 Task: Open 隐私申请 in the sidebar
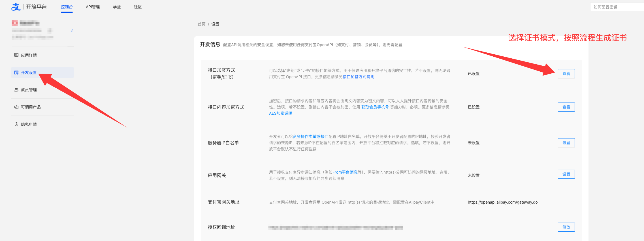click(42, 124)
